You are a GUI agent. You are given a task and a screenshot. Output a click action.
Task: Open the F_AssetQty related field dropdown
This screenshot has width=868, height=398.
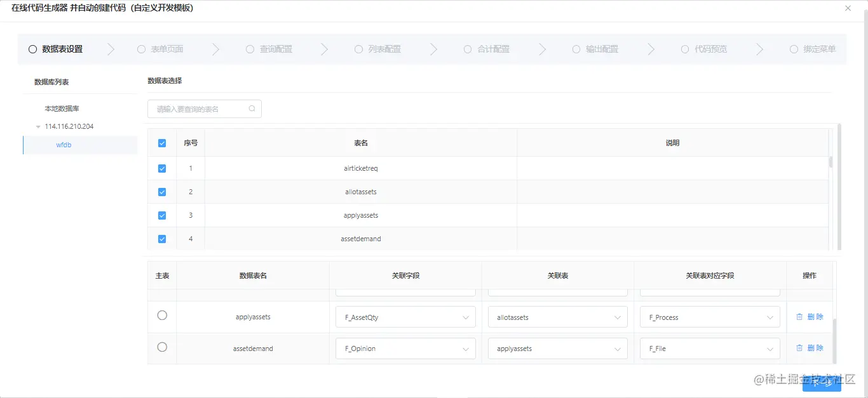pyautogui.click(x=405, y=316)
